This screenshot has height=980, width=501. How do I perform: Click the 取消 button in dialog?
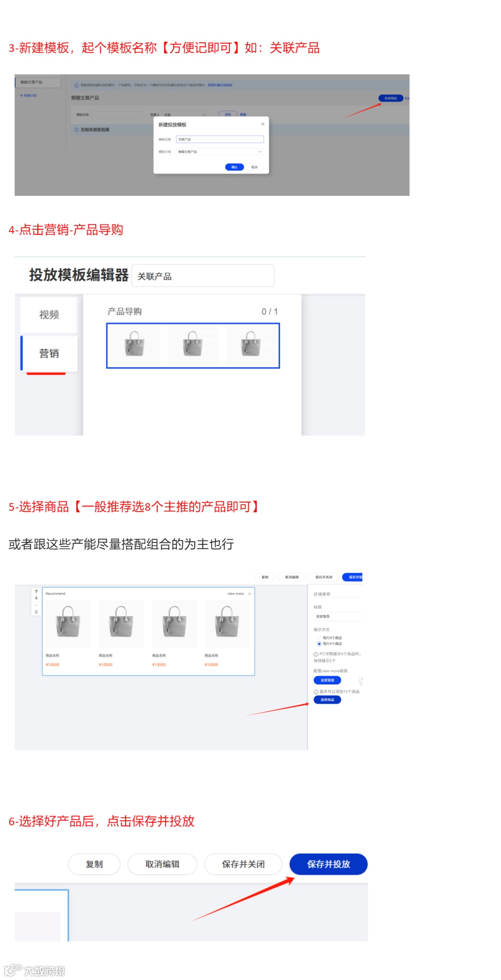click(255, 167)
